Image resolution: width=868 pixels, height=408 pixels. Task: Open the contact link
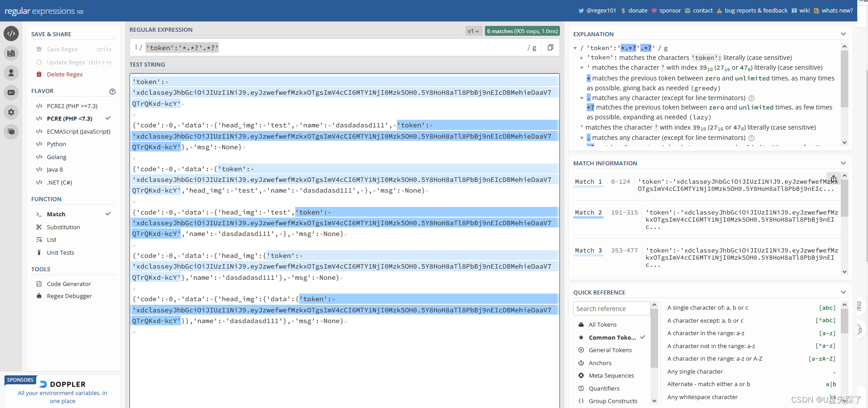coord(699,10)
